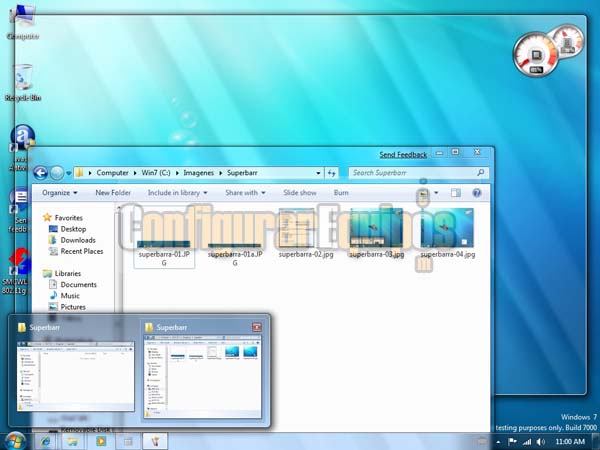Viewport: 600px width, 450px height.
Task: Launch Windows Media Player from taskbar
Action: tap(101, 441)
